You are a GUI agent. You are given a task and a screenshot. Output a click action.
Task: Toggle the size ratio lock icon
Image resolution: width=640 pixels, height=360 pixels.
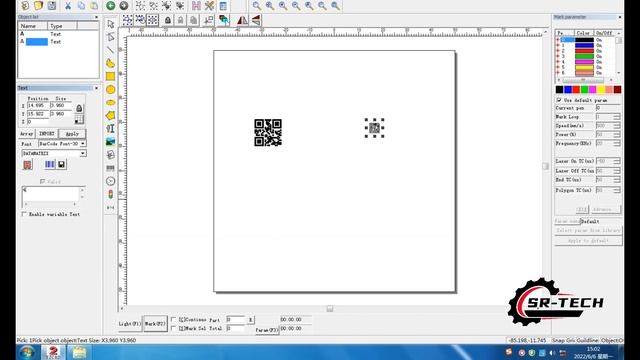(x=79, y=108)
